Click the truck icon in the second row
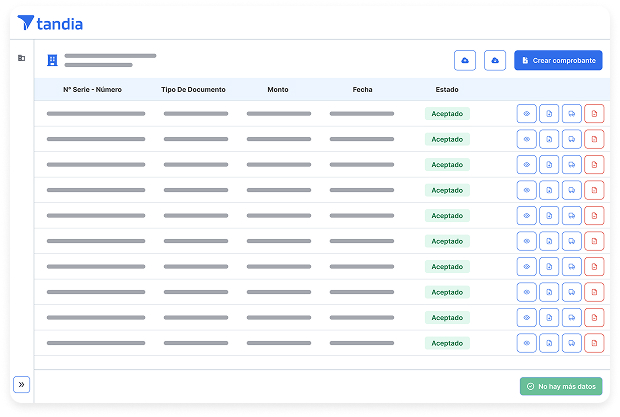Image resolution: width=620 pixels, height=417 pixels. (x=572, y=139)
